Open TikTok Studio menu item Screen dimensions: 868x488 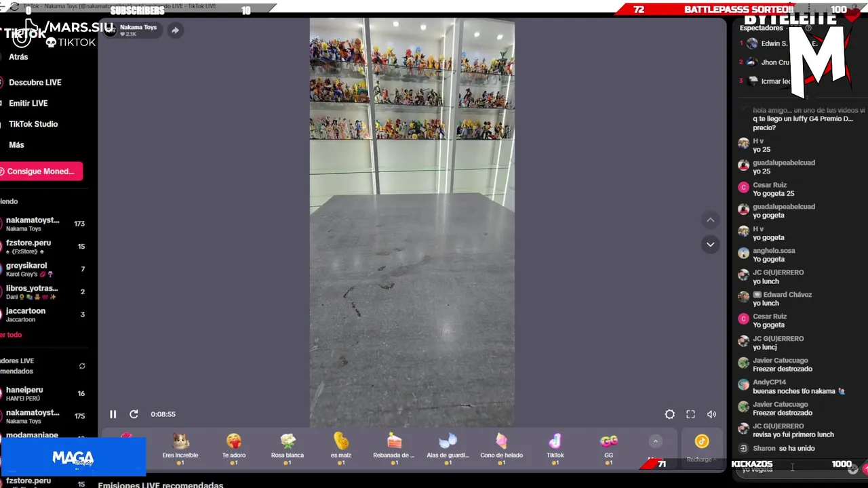[x=33, y=124]
